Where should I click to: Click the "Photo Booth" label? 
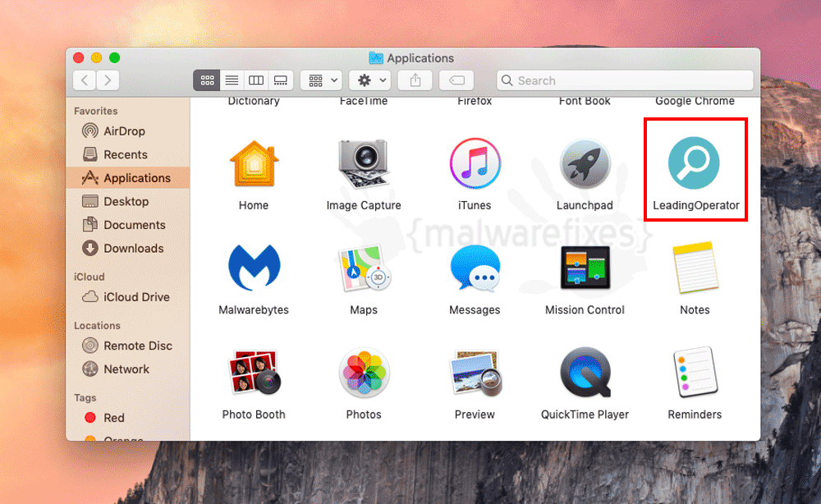coord(254,415)
